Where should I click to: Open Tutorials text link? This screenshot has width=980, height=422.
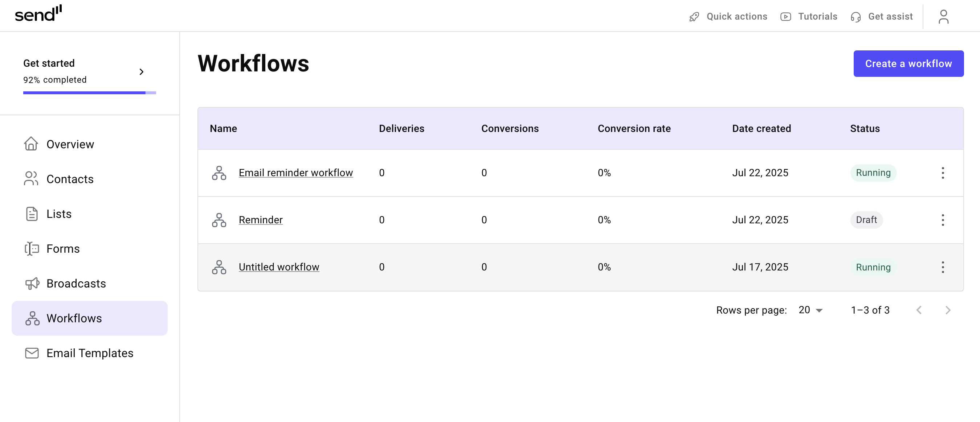pos(817,17)
